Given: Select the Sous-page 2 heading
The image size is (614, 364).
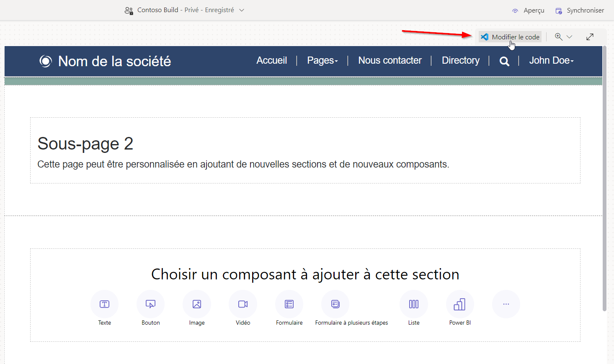Looking at the screenshot, I should coord(85,144).
